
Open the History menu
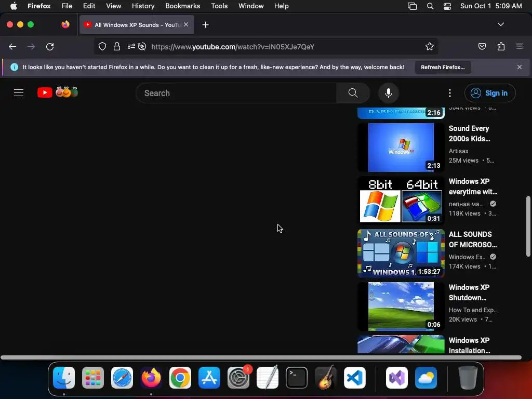143,6
